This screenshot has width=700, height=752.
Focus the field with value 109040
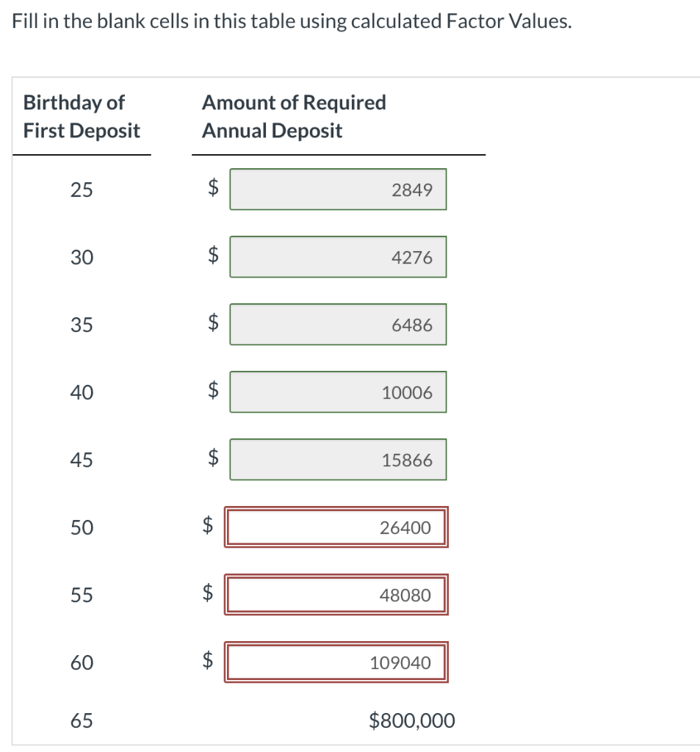coord(336,662)
